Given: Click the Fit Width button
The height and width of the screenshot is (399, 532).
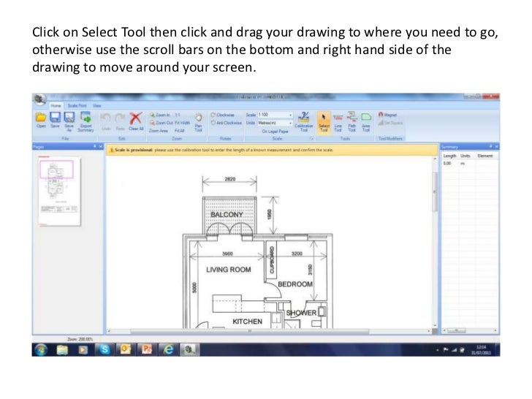Looking at the screenshot, I should point(182,123).
